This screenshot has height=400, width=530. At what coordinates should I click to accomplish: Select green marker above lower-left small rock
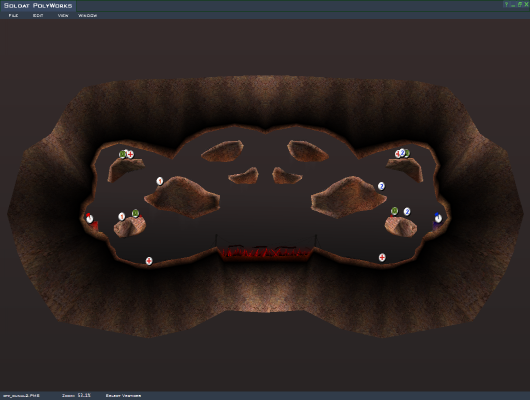[135, 213]
